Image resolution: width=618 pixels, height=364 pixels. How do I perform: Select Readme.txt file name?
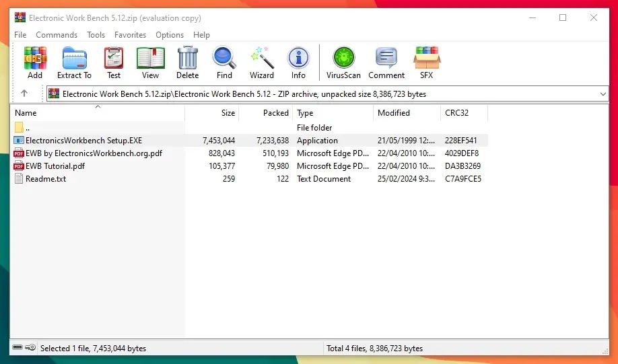[x=46, y=178]
